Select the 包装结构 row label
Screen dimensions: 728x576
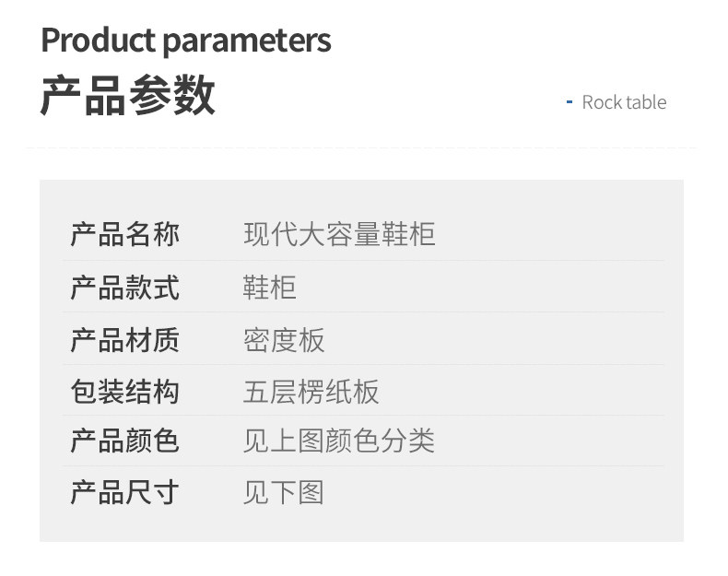[x=124, y=392]
